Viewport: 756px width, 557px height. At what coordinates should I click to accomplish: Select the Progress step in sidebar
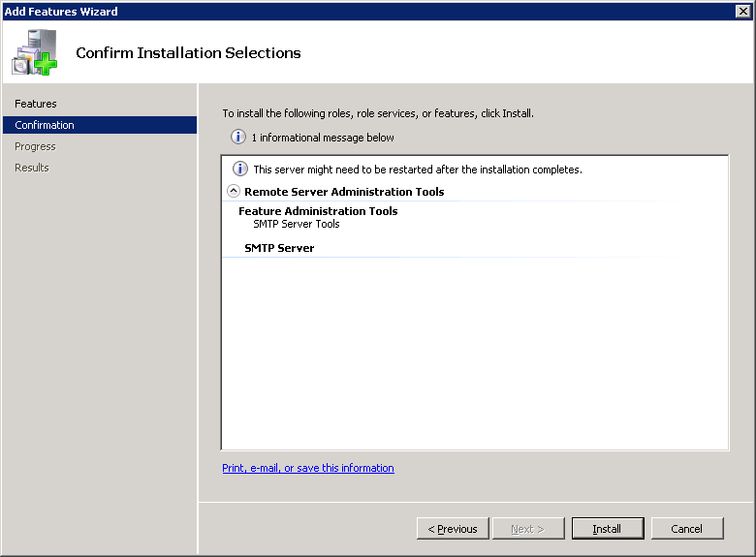pos(35,146)
